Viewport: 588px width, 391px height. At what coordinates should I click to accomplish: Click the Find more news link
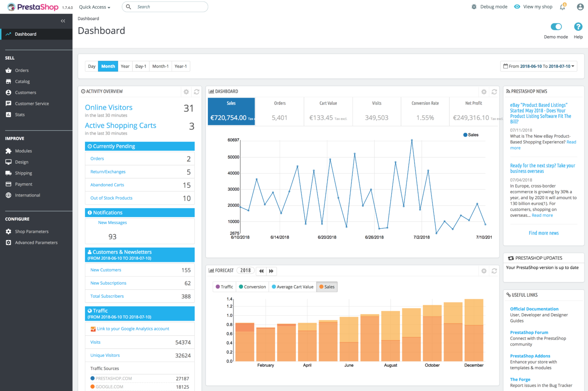(544, 233)
